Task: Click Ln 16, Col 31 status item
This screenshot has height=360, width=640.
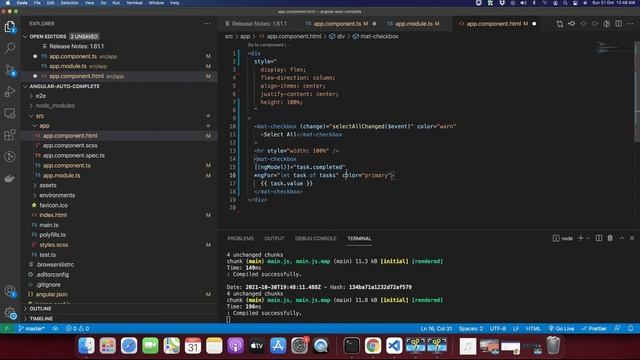Action: (436, 329)
